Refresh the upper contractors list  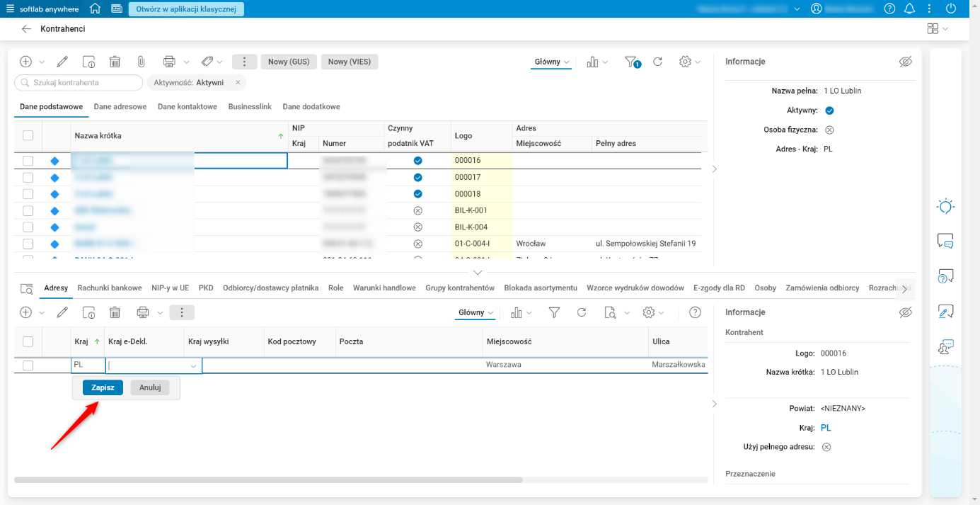657,62
